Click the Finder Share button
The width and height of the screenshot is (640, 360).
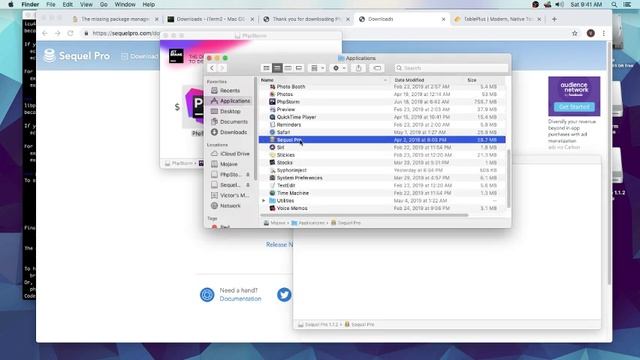(x=358, y=68)
